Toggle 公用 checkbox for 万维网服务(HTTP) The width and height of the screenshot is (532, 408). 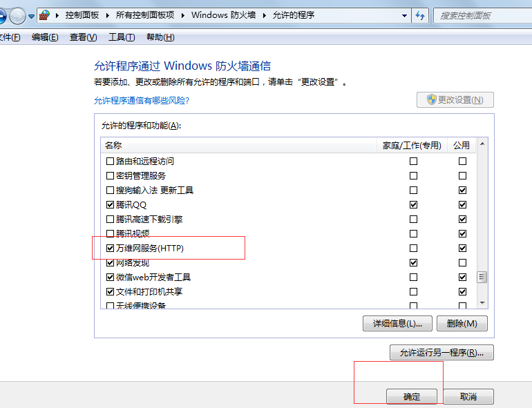pyautogui.click(x=462, y=248)
